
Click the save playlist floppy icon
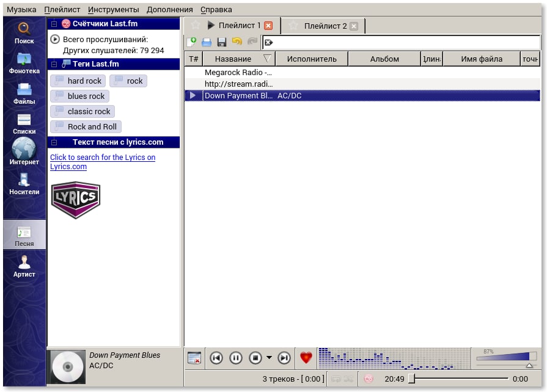coord(222,42)
